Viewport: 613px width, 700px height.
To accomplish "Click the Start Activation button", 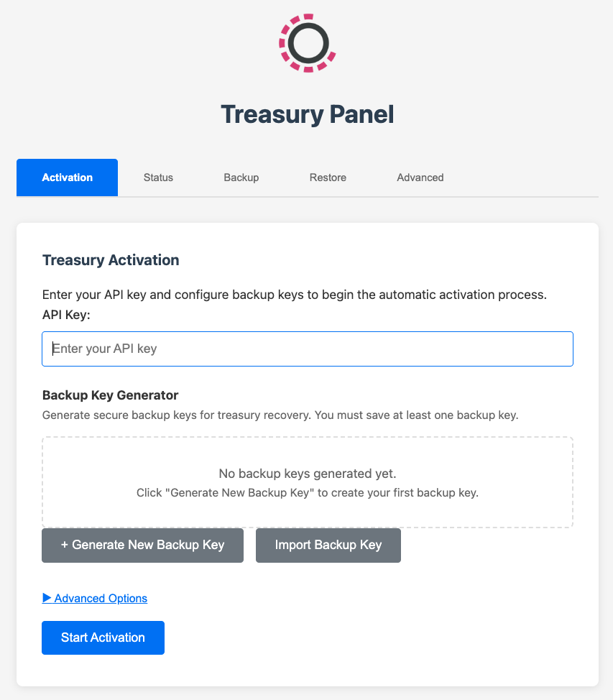I will pos(103,637).
